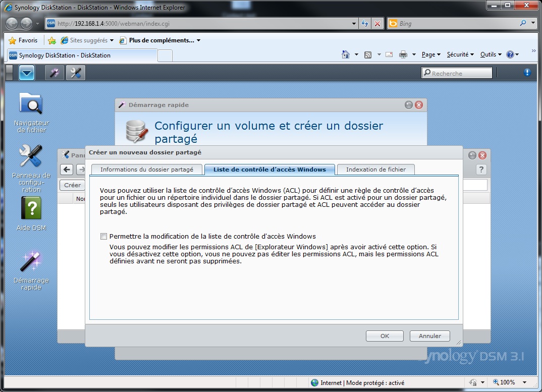
Task: Open the DSM main menu dropdown button
Action: pyautogui.click(x=27, y=73)
